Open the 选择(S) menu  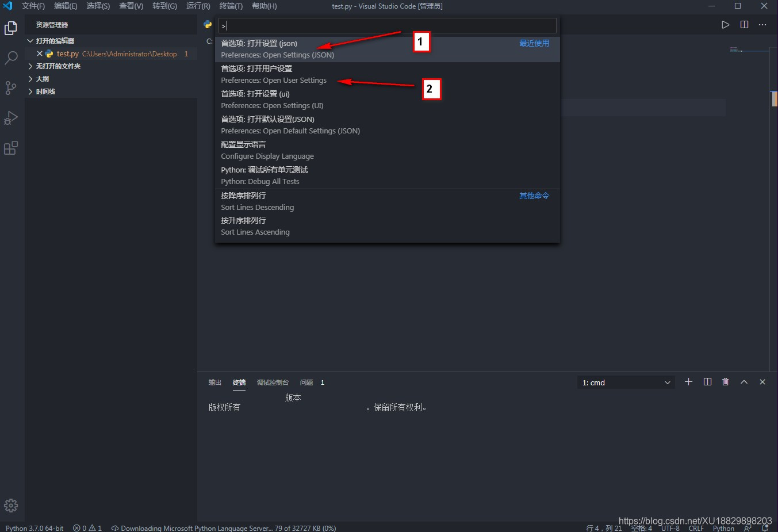pyautogui.click(x=98, y=6)
